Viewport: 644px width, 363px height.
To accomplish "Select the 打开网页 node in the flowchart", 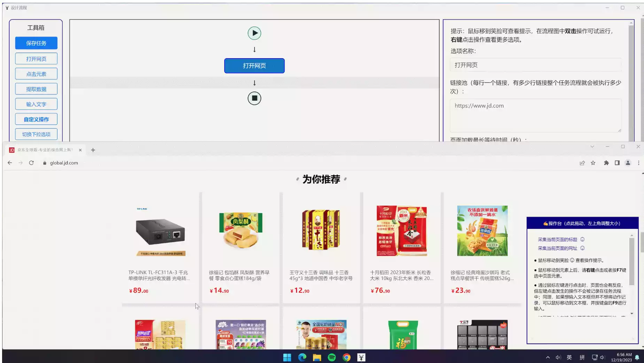I will point(254,65).
